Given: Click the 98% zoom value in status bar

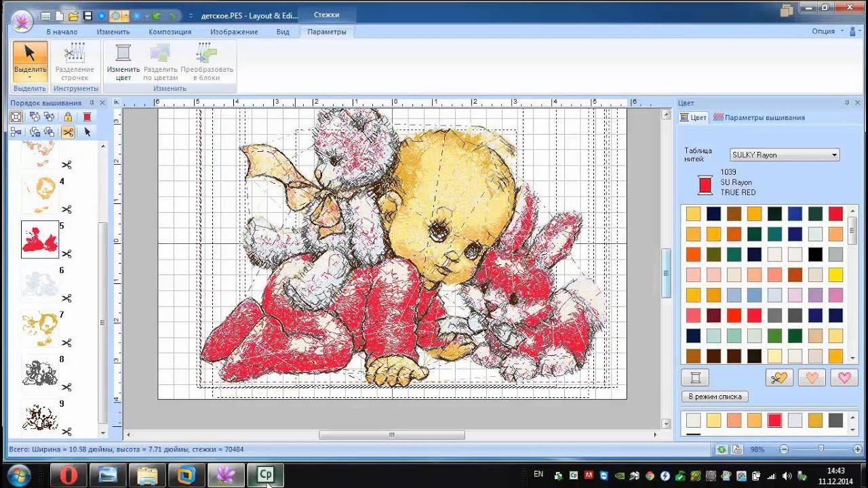Looking at the screenshot, I should pyautogui.click(x=757, y=449).
